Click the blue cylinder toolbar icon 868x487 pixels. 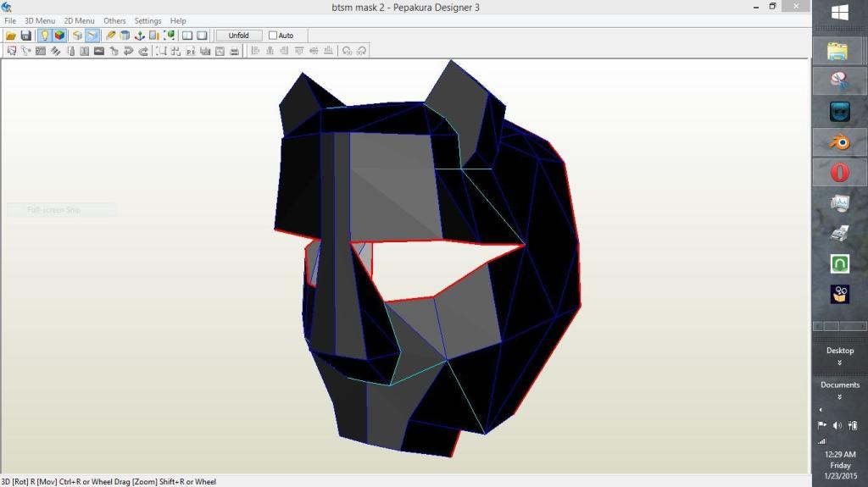tap(125, 36)
